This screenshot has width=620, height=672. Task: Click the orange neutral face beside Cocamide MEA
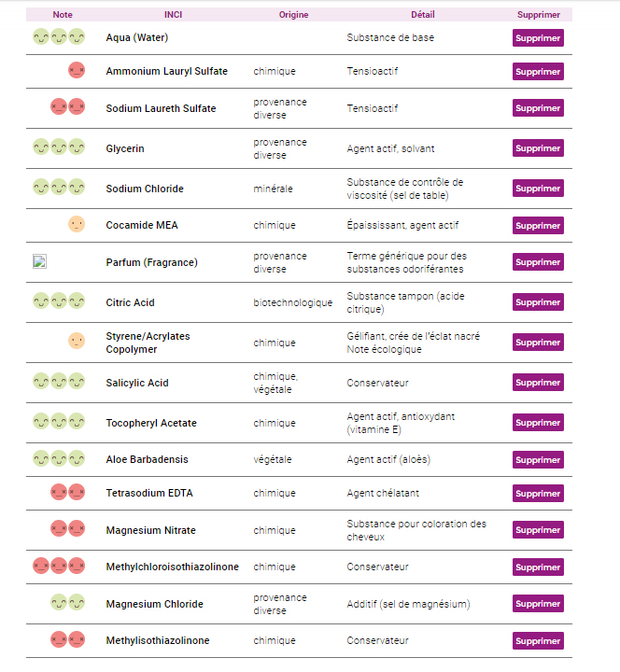click(x=77, y=225)
